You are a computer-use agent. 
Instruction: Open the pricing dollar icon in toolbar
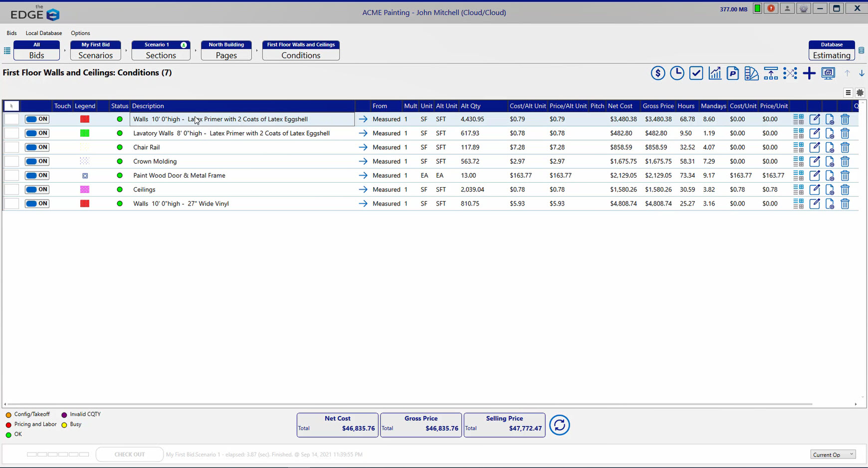(657, 73)
